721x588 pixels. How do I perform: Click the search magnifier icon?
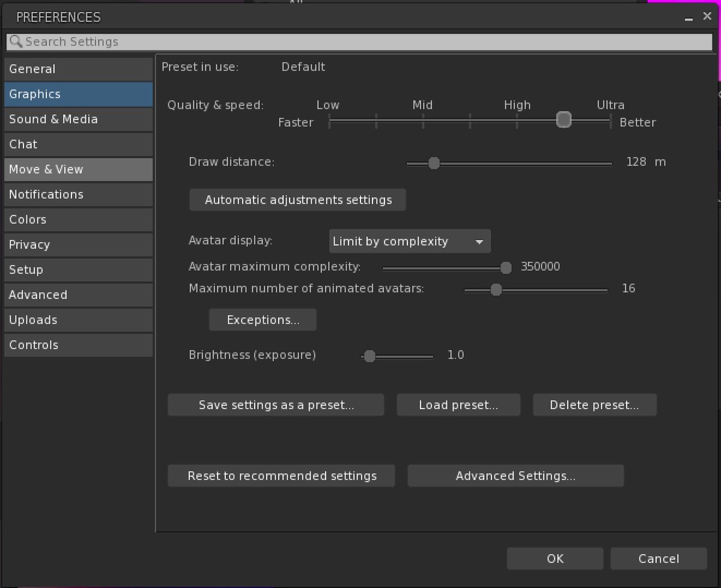coord(16,41)
